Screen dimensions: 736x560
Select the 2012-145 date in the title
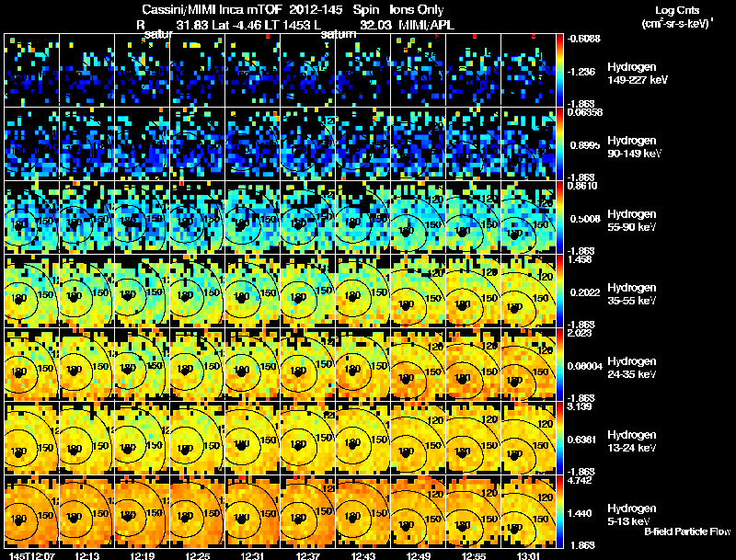316,10
